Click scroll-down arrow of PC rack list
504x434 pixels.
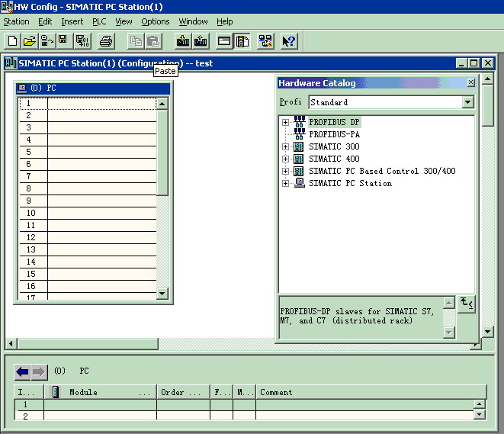click(162, 293)
